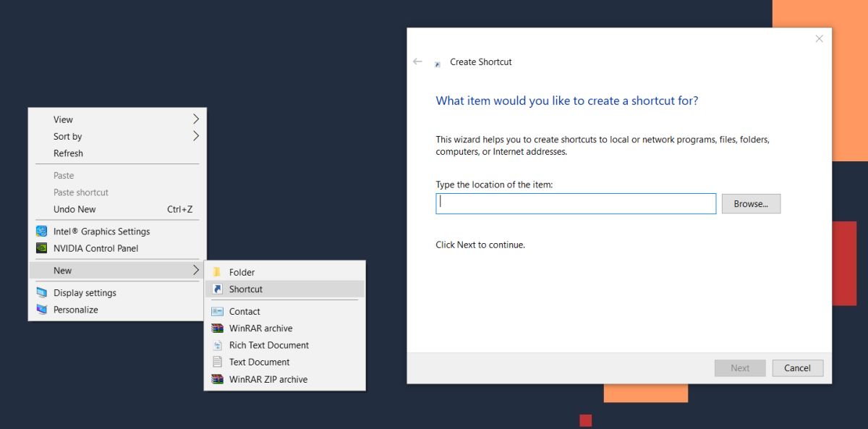Click the Display settings monitor icon
Screen dimensions: 868x429
tap(41, 293)
